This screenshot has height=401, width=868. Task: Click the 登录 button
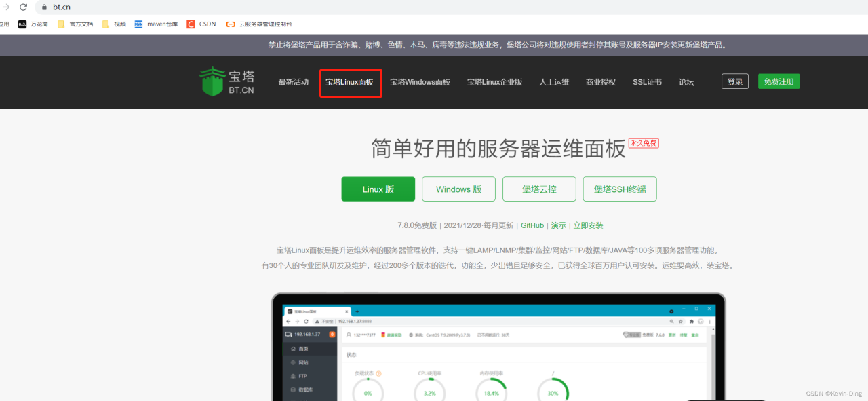coord(734,80)
